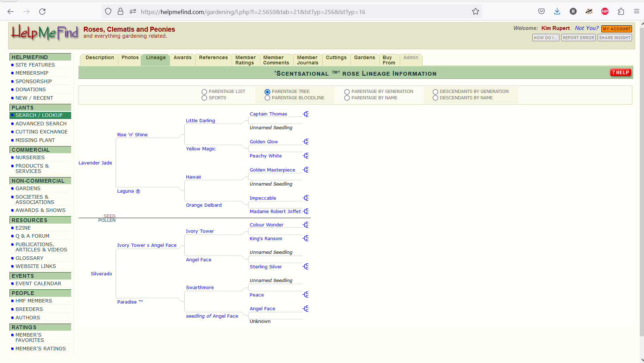
Task: Open Rise 'n' Shine rose link
Action: pyautogui.click(x=132, y=134)
